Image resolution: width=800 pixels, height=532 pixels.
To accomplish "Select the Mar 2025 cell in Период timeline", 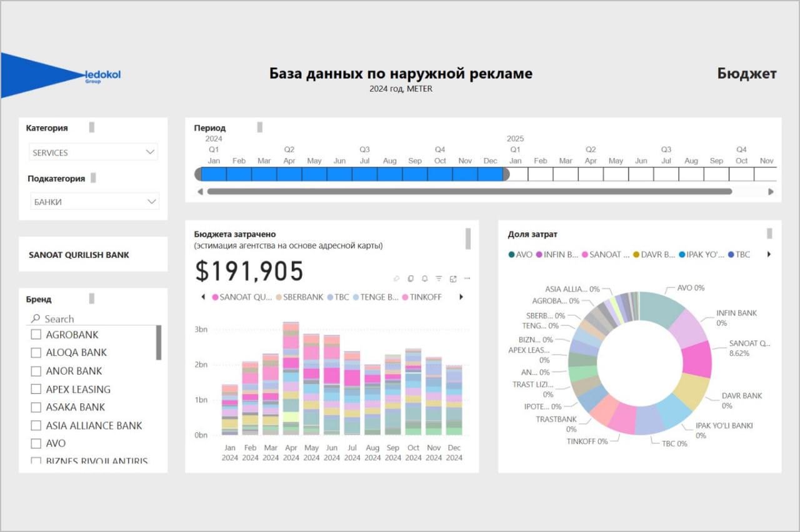I will pyautogui.click(x=566, y=174).
